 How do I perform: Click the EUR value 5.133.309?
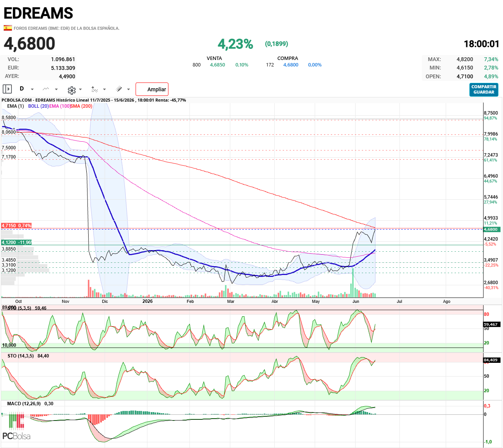tap(63, 68)
